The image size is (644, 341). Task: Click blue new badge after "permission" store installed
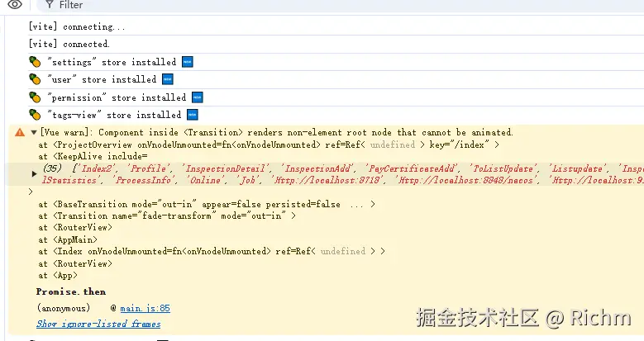point(197,97)
